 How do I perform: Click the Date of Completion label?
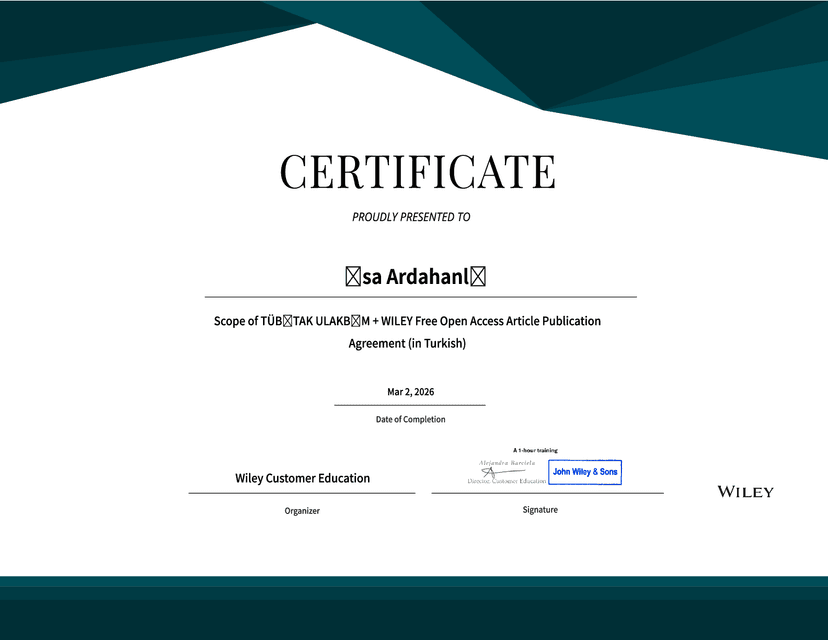click(x=410, y=419)
